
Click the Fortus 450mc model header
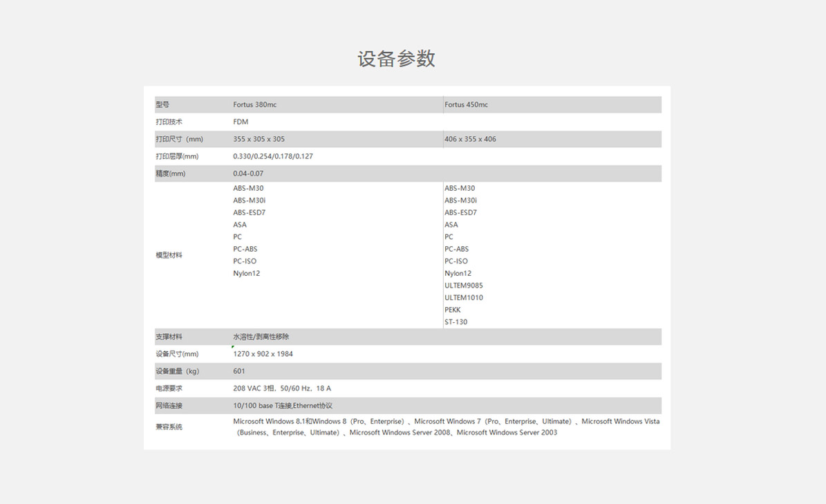click(466, 105)
